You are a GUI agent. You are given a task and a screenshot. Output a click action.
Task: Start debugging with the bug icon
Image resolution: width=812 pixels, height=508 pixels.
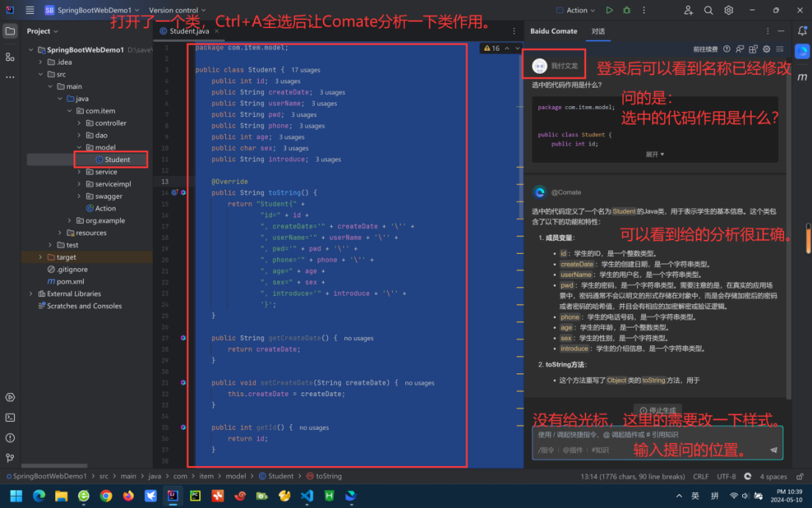pyautogui.click(x=627, y=10)
